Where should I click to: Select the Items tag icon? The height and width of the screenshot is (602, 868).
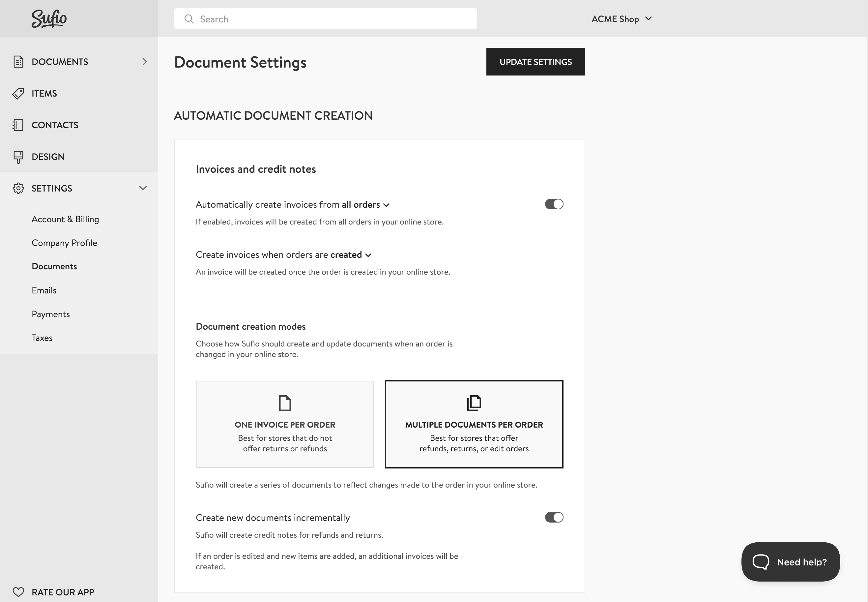(x=18, y=93)
